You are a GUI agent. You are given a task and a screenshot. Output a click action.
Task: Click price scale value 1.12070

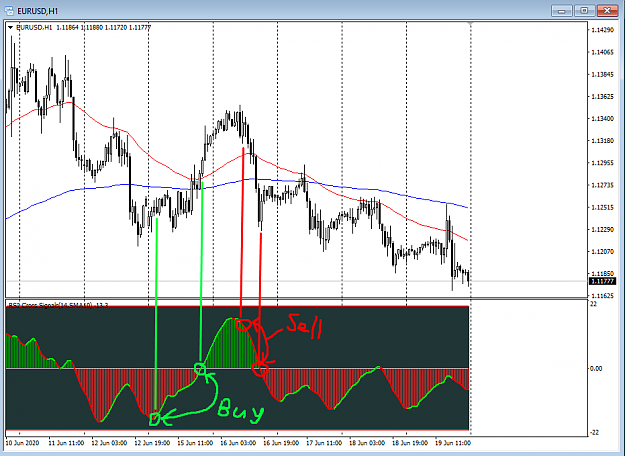pyautogui.click(x=603, y=252)
